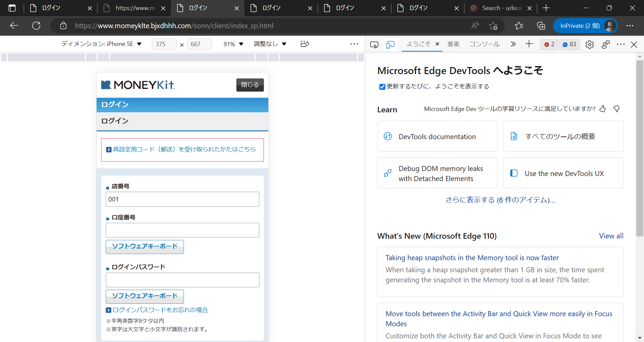Open browser Settings and more menu
Screen dimensions: 644x342
630,25
